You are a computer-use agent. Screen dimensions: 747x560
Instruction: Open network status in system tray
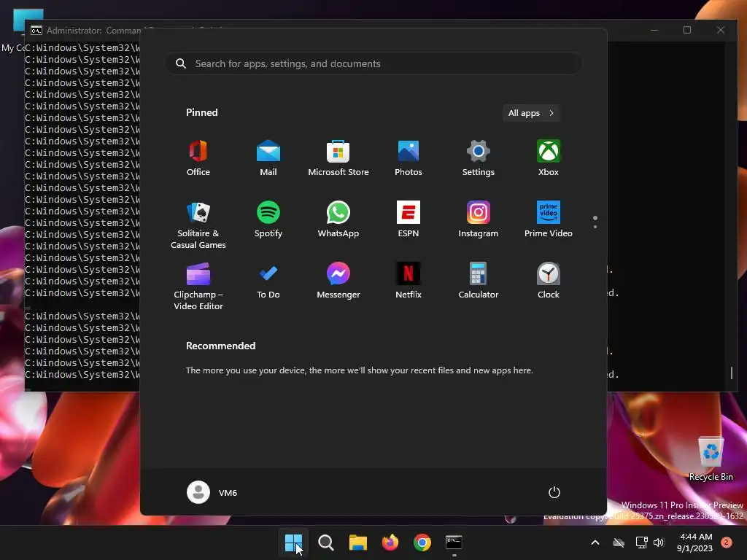tap(641, 542)
